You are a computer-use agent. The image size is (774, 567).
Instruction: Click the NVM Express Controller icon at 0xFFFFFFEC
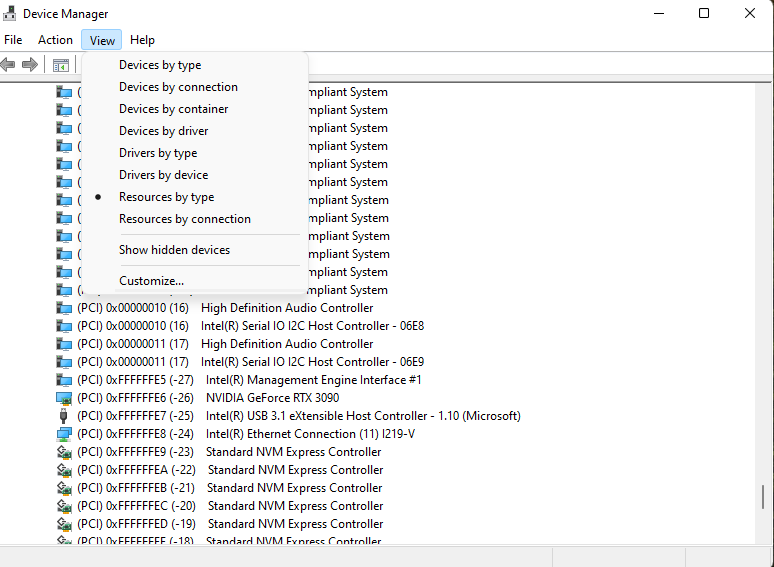[x=64, y=506]
